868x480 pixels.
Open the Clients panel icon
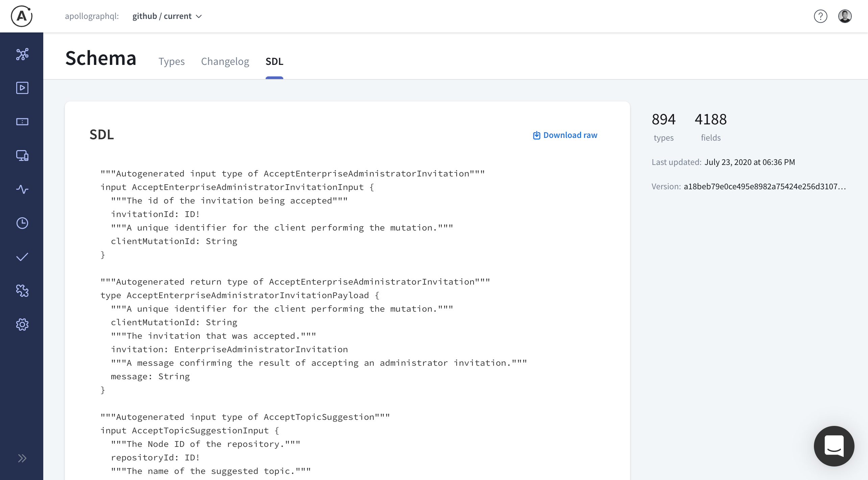click(x=22, y=155)
